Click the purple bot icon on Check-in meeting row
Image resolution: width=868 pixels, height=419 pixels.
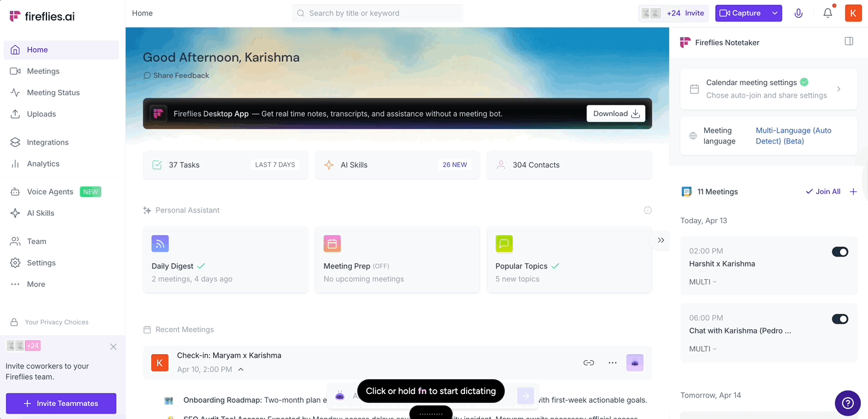pyautogui.click(x=635, y=362)
